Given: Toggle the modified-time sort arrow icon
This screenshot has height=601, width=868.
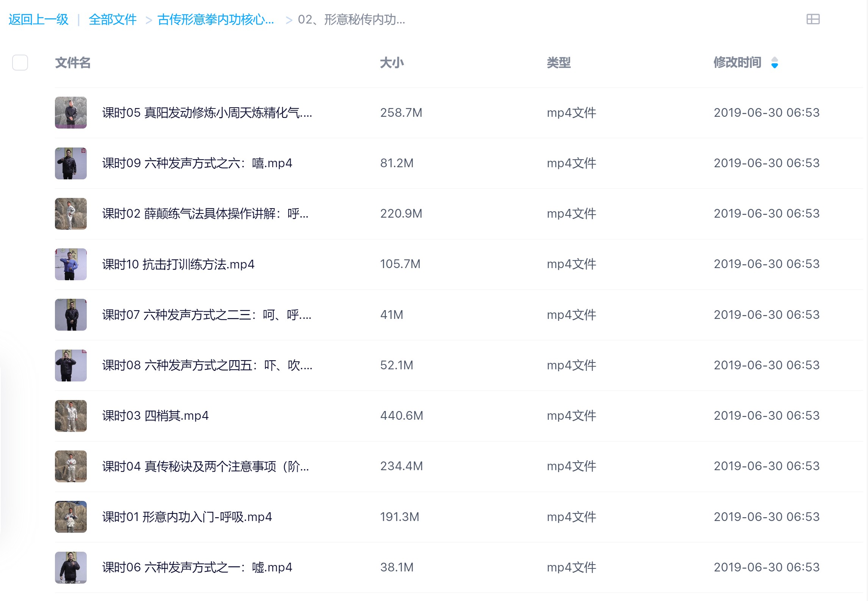Looking at the screenshot, I should coord(774,63).
